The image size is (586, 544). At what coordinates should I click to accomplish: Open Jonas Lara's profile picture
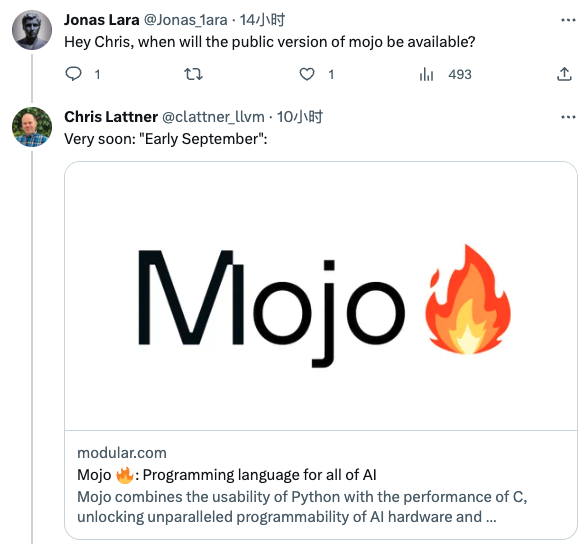[32, 30]
